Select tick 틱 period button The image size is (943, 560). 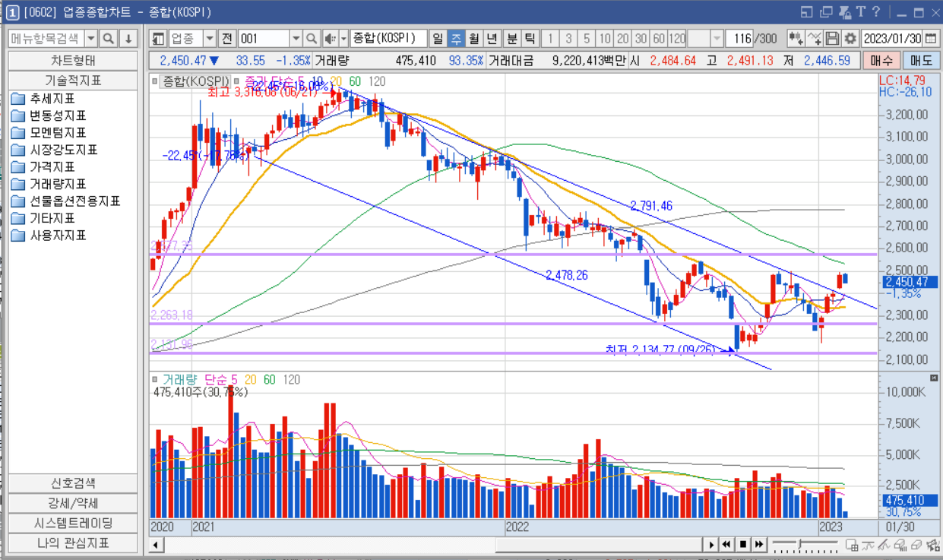click(530, 39)
